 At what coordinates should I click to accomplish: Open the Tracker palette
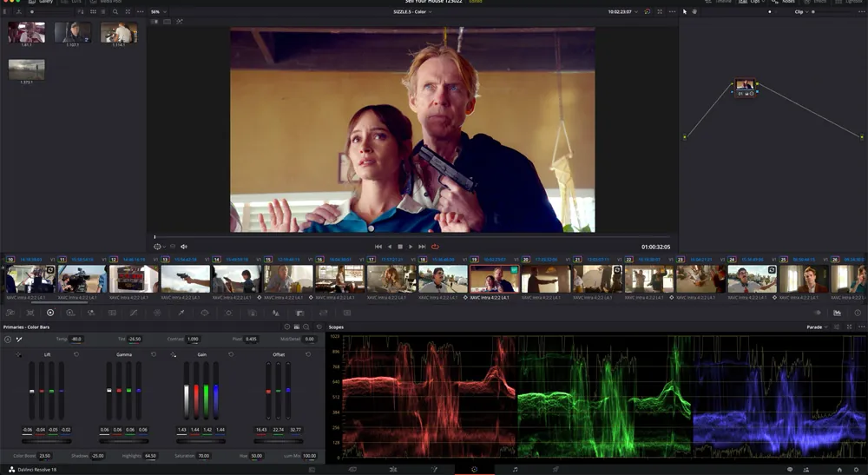tap(228, 313)
